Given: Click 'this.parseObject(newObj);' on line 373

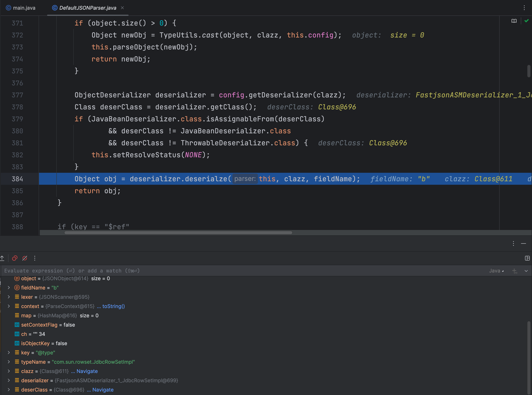Looking at the screenshot, I should pos(144,47).
